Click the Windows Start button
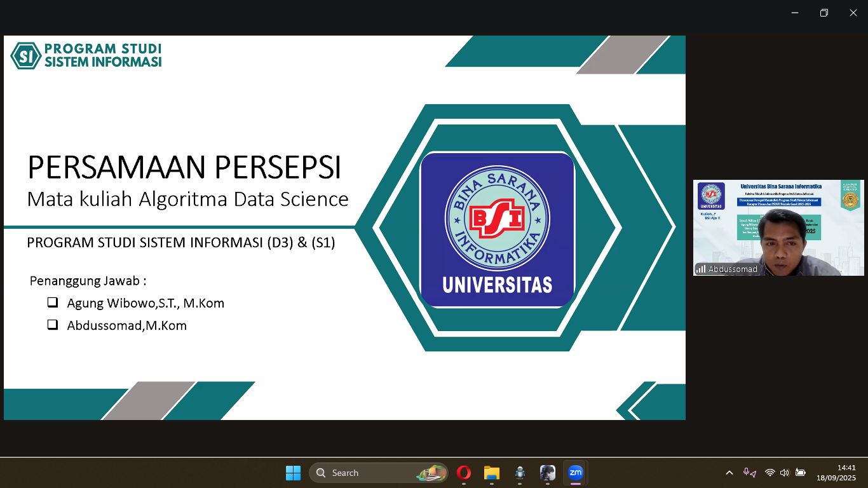The width and height of the screenshot is (868, 488). click(x=294, y=473)
